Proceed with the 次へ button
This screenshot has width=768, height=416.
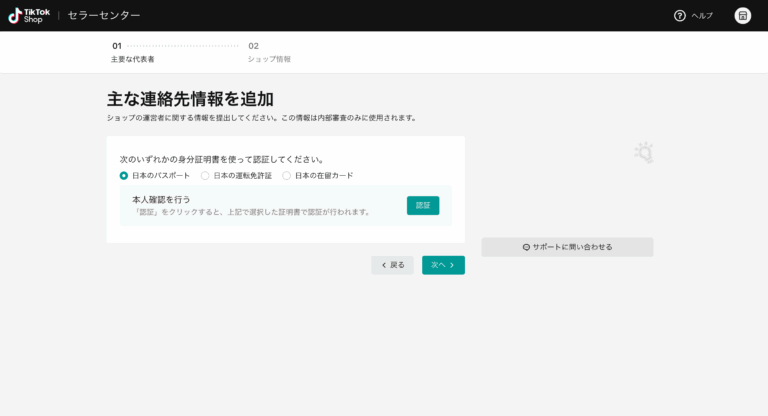442,265
